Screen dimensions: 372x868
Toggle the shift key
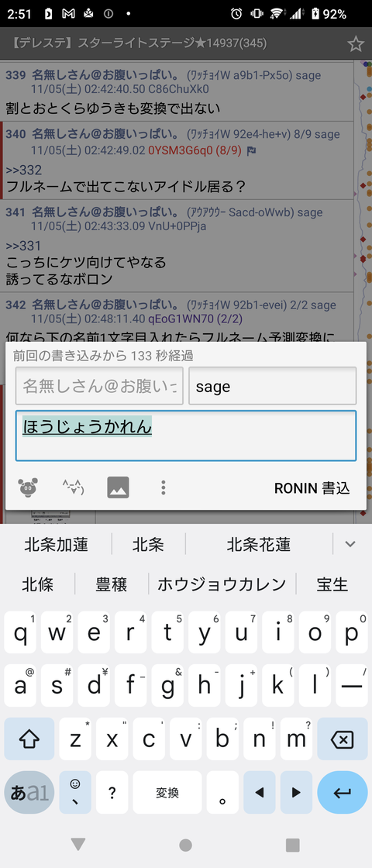pos(29,739)
